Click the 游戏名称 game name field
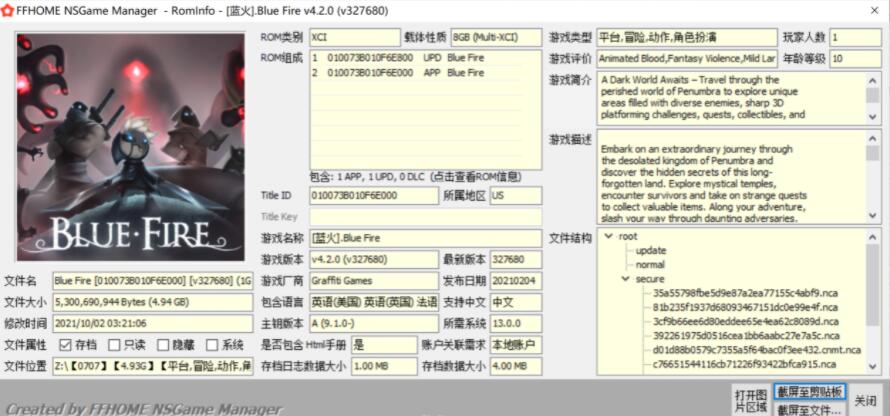The width and height of the screenshot is (890, 416). tap(425, 238)
